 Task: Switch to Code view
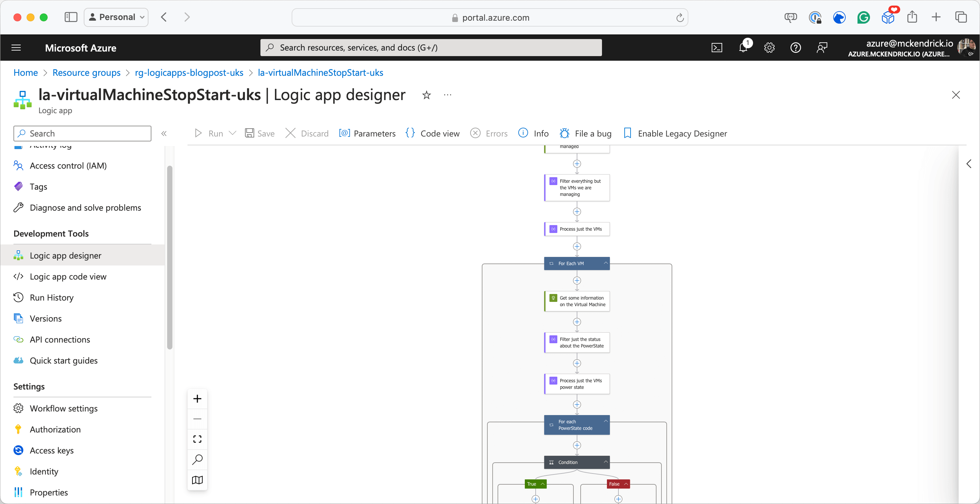(x=433, y=134)
